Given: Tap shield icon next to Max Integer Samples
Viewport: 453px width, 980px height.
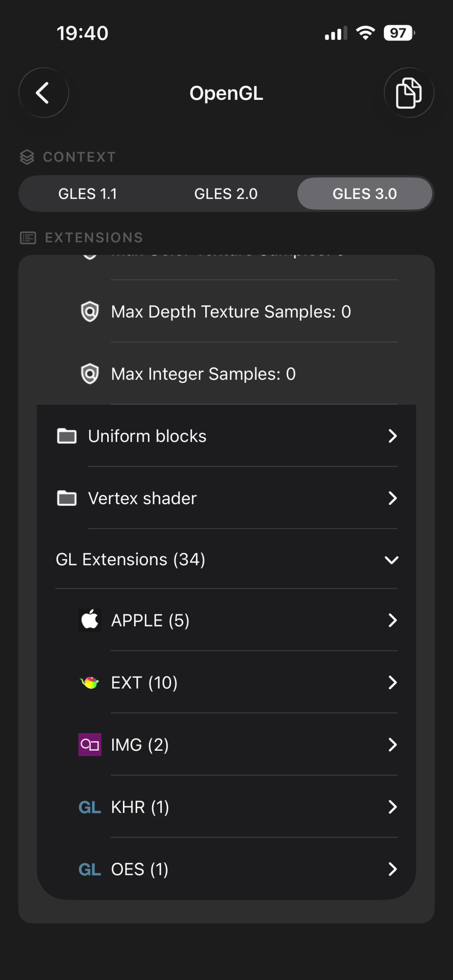Looking at the screenshot, I should 90,374.
